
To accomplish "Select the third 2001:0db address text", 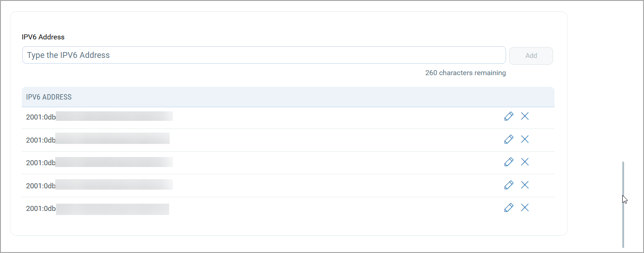I will [41, 162].
